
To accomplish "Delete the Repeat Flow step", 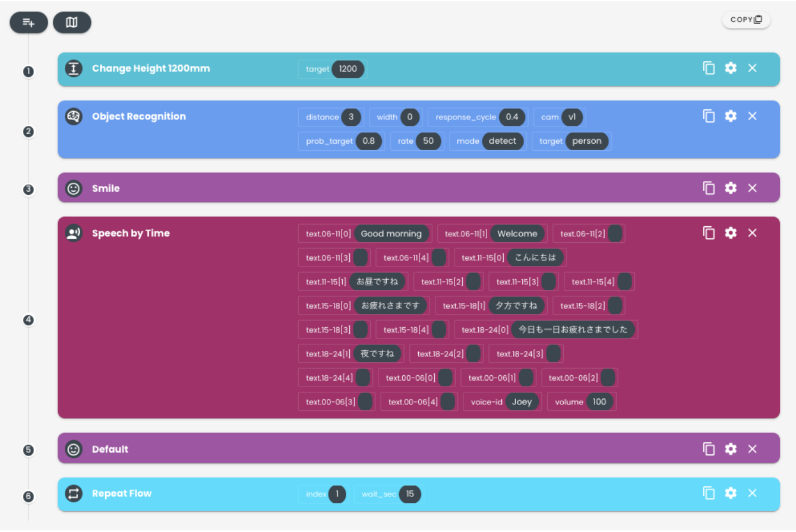I will [x=752, y=493].
